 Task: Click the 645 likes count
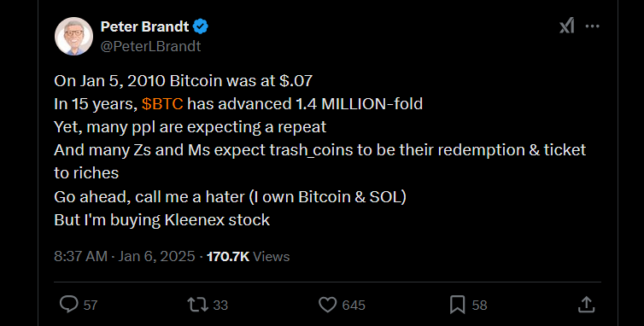pos(354,305)
